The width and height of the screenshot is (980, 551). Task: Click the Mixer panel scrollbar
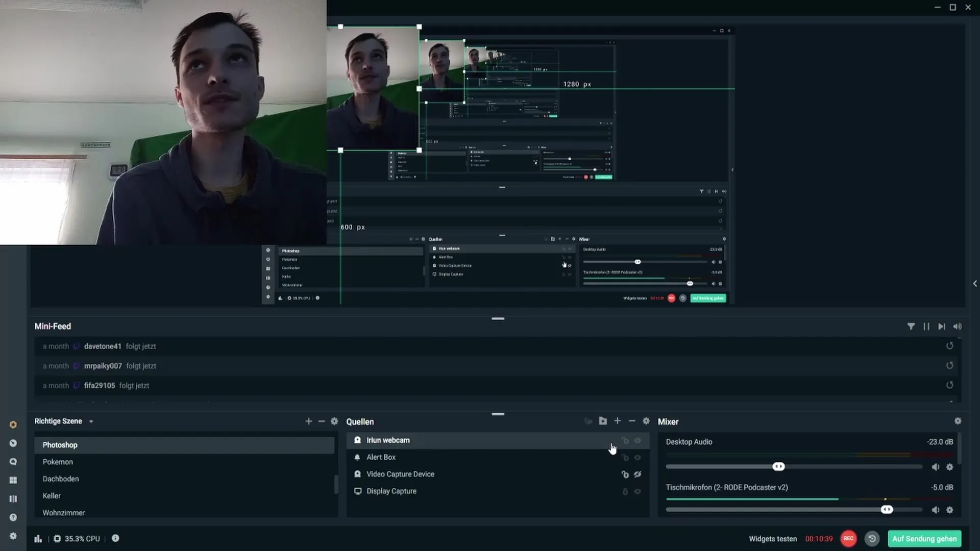point(959,449)
